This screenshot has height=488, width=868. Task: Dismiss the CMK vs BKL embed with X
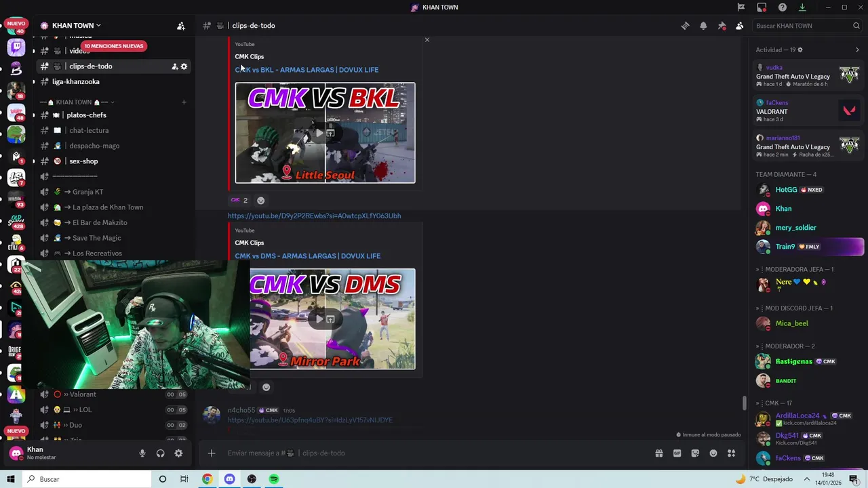click(x=427, y=40)
